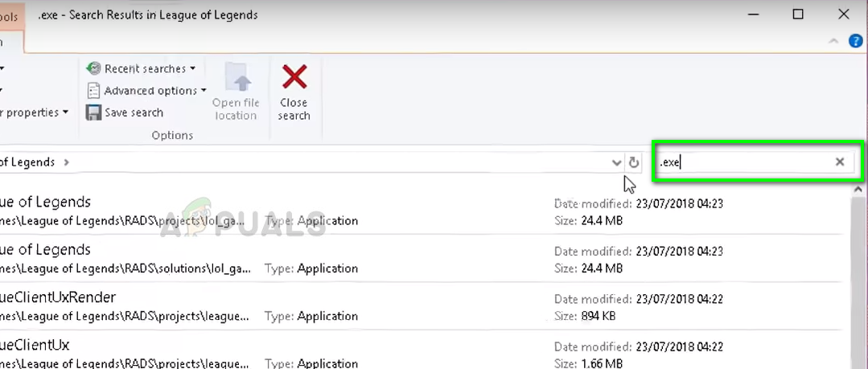This screenshot has width=868, height=369.
Task: Click the vertical scrollbar up arrow
Action: pos(858,191)
